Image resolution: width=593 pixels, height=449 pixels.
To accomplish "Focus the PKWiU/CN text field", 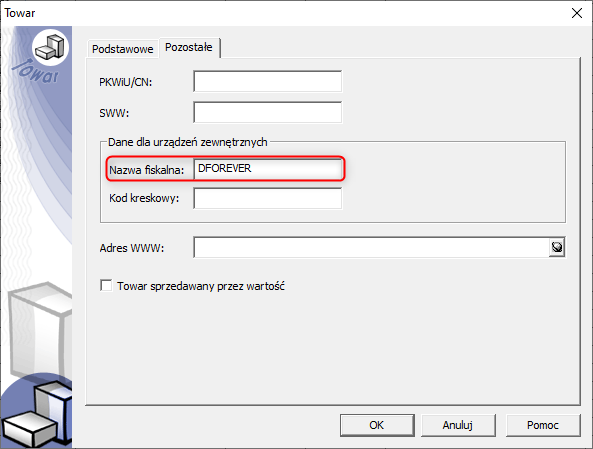I will [x=268, y=81].
